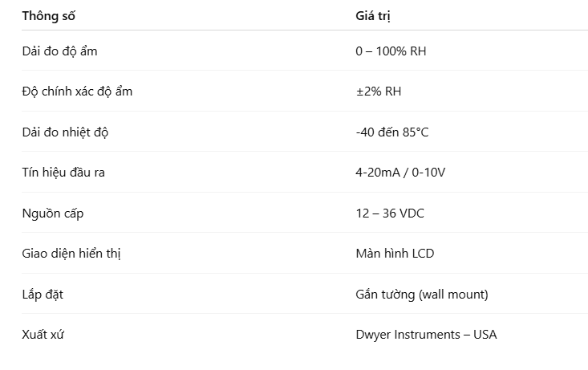Viewport: 588px width, 370px height.
Task: Select the 'Dải đo độ ẩm' label
Action: point(59,51)
